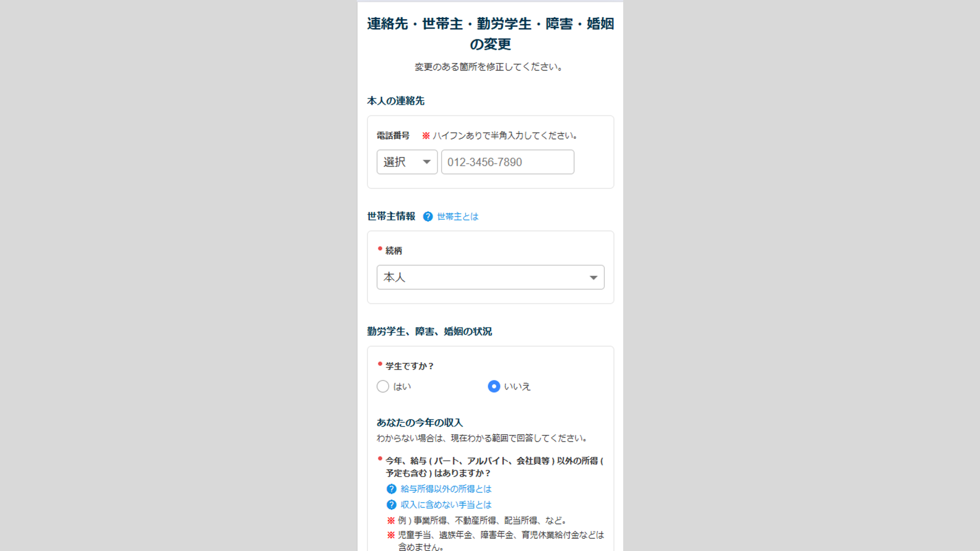Viewport: 980px width, 551px height.
Task: Click the arrow on the 本人 dropdown
Action: 593,277
